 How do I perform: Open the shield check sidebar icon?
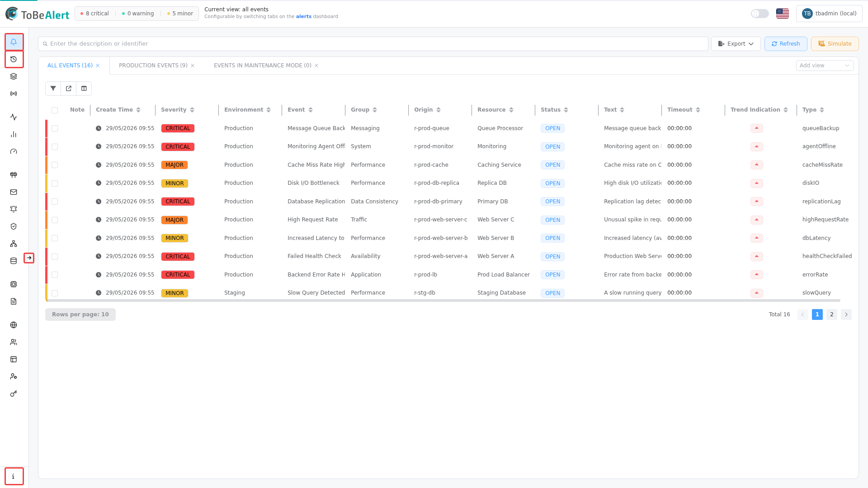click(14, 226)
